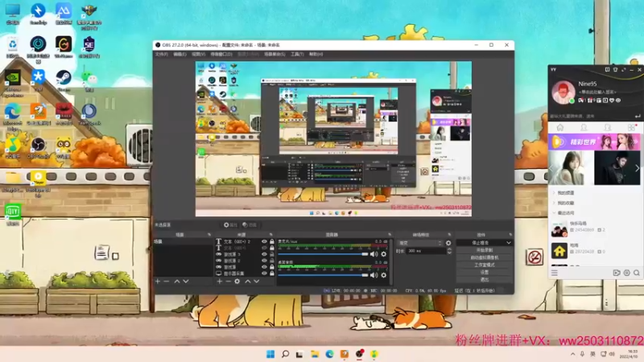
Task: Click the 300 ms transition duration field
Action: click(426, 251)
